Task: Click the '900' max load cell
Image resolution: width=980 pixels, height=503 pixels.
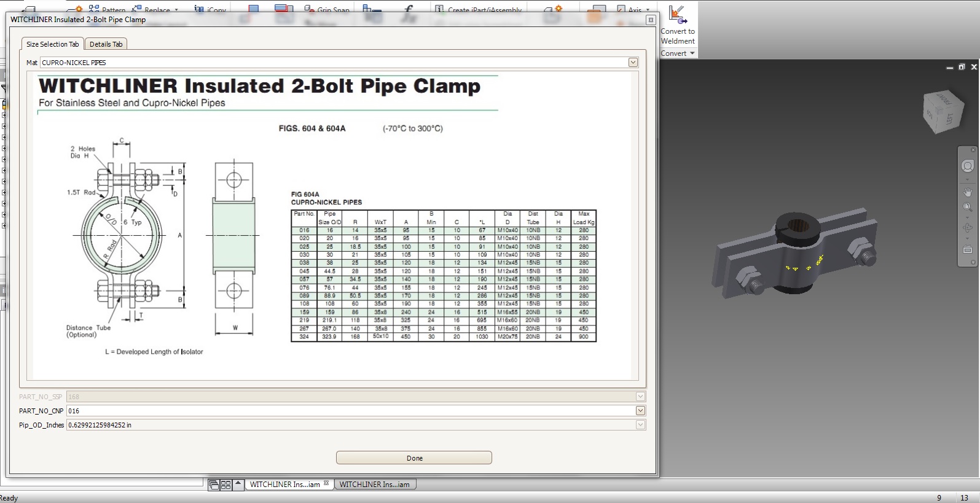Action: 584,337
